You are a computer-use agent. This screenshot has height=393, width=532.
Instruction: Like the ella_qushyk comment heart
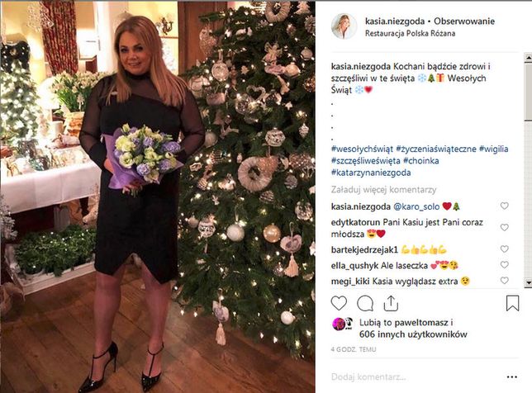coord(505,264)
